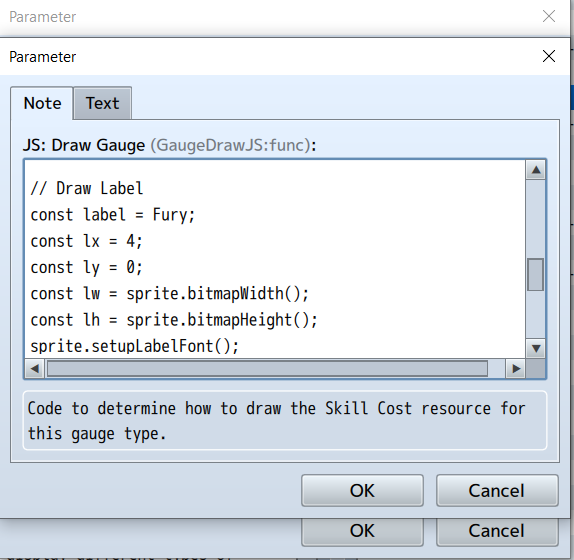
Task: Click the 'const lw = sprite.bitmapWidth();' line
Action: pyautogui.click(x=169, y=294)
